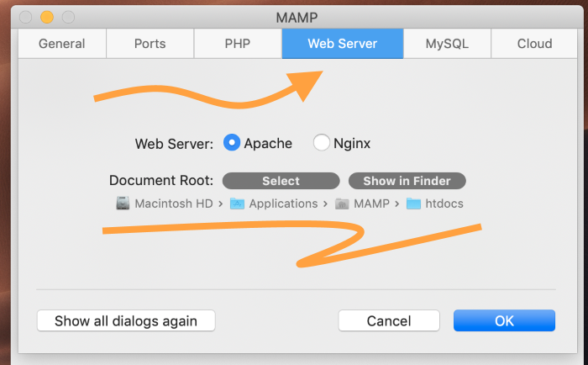This screenshot has height=365, width=588.
Task: Click the MAMP path label
Action: point(371,204)
